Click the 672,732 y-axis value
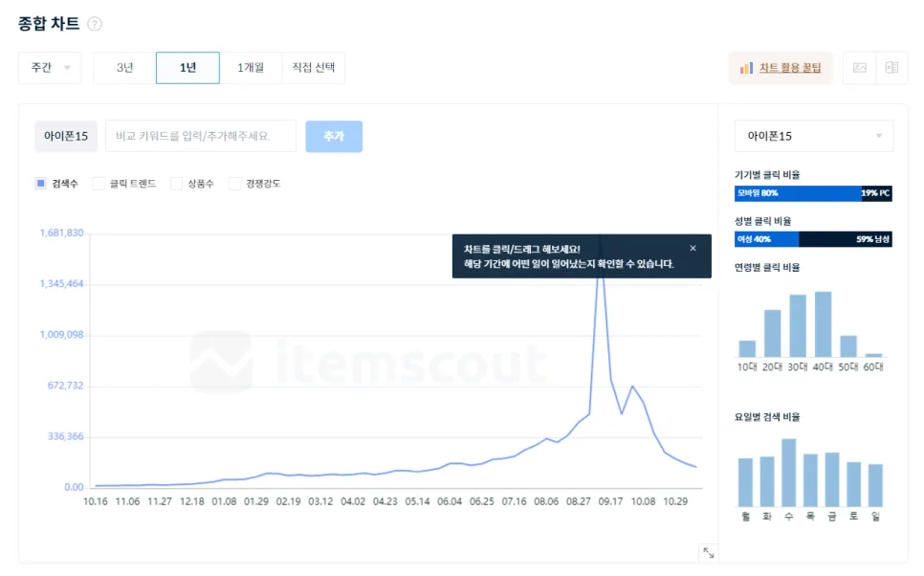 coord(65,386)
